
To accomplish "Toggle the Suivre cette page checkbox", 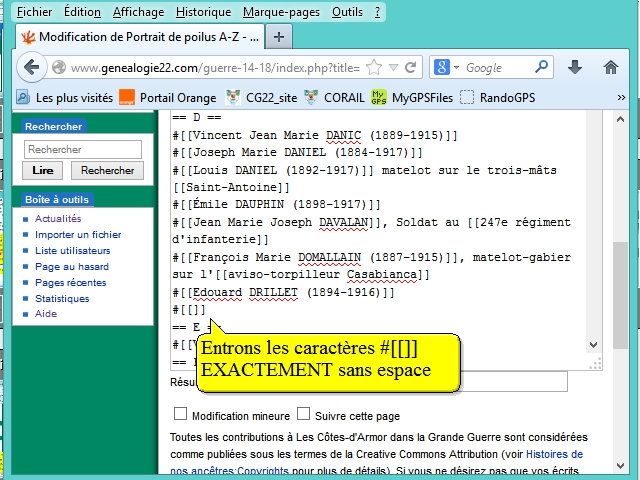I will pyautogui.click(x=303, y=413).
